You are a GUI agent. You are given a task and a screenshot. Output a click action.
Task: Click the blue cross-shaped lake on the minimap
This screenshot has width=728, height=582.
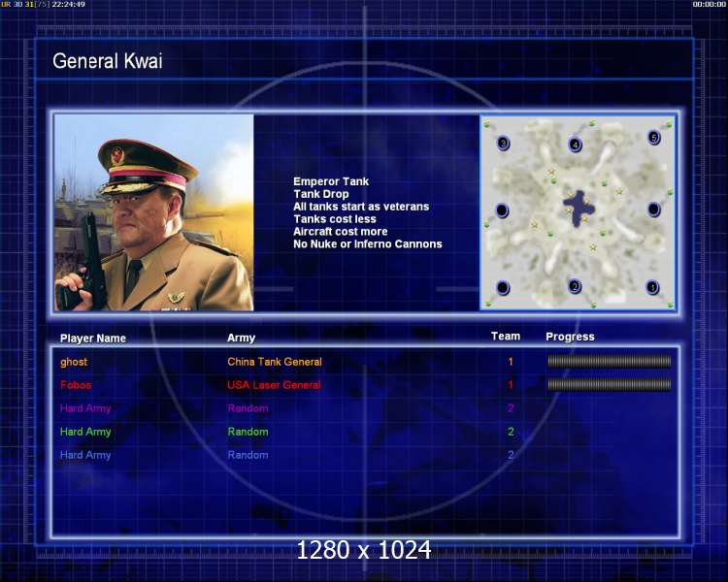[579, 208]
